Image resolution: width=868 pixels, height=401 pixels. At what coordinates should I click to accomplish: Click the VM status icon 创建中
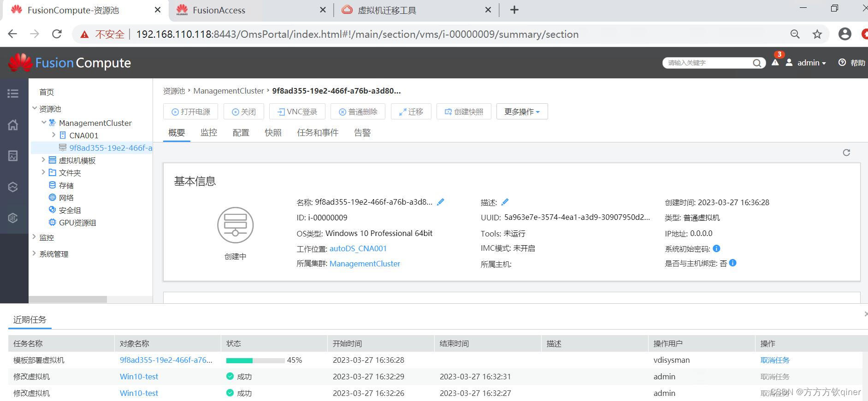point(235,225)
